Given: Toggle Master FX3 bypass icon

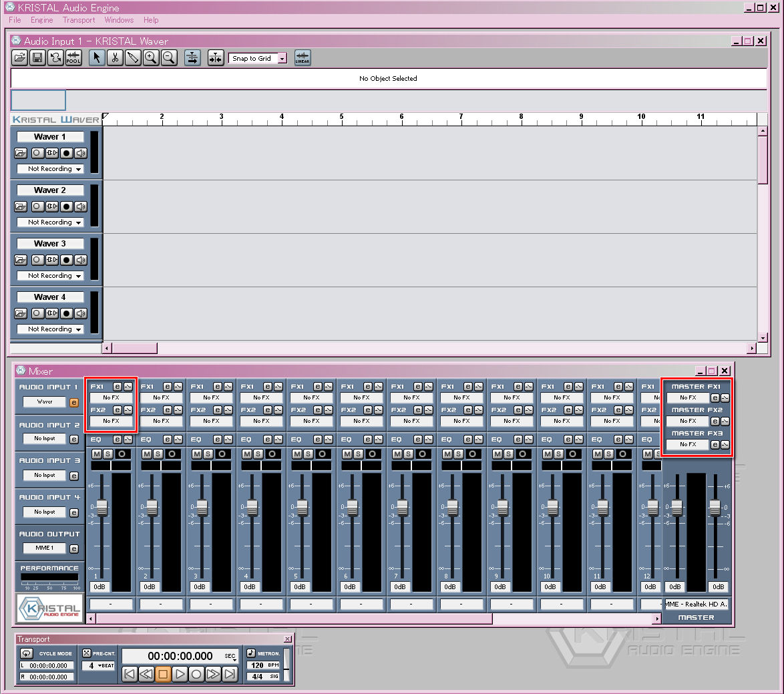Looking at the screenshot, I should coord(725,444).
